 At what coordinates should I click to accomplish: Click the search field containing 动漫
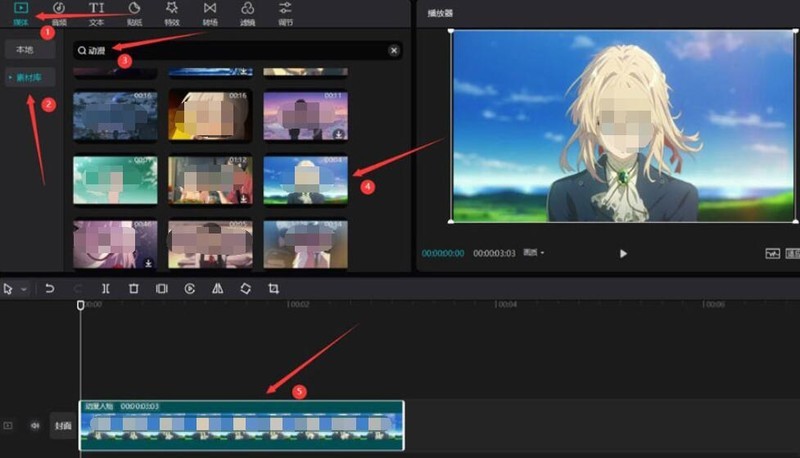click(x=230, y=49)
